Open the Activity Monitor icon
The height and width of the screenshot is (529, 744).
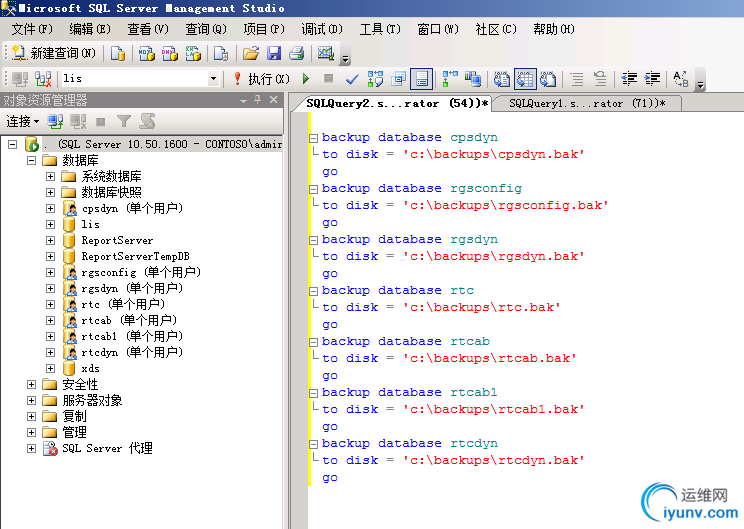point(326,53)
